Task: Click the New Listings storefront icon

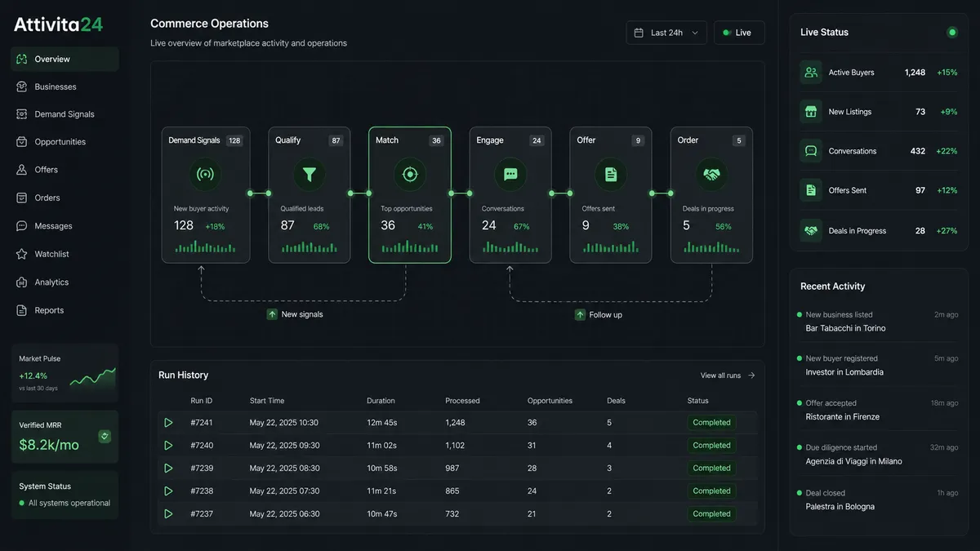Action: tap(811, 112)
